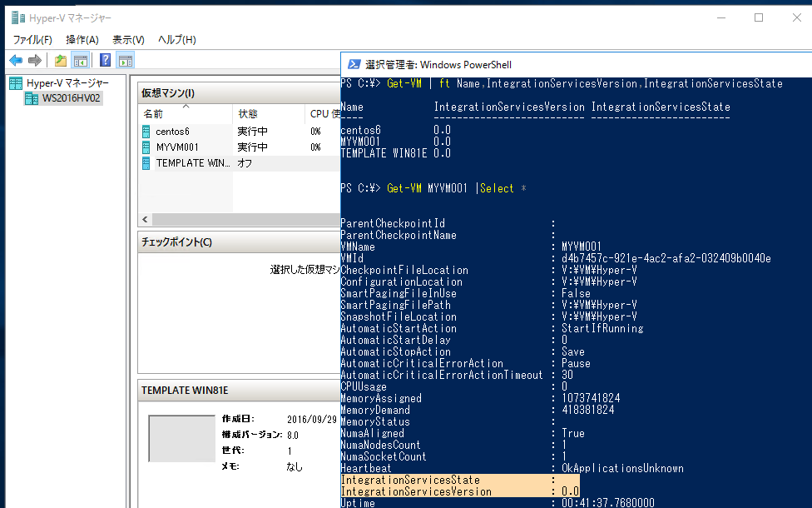This screenshot has height=508, width=812.
Task: Click the Uptime value in PowerShell
Action: [x=608, y=503]
